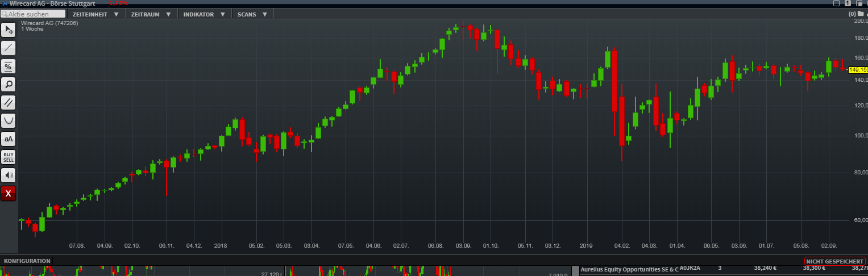Click the red X delete drawings button
Screen dimensions: 868x276
tap(9, 194)
